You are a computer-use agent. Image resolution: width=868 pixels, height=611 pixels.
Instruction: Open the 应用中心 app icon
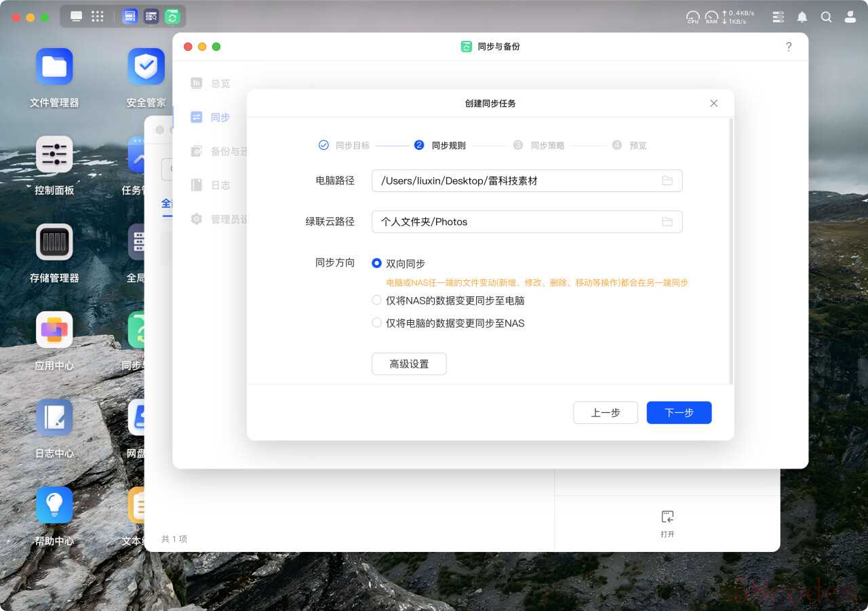click(x=54, y=330)
